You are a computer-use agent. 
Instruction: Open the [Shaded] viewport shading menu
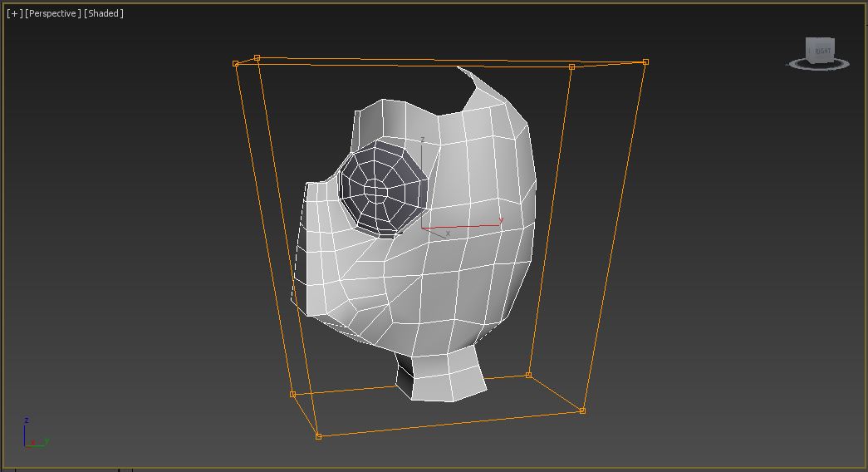coord(104,14)
